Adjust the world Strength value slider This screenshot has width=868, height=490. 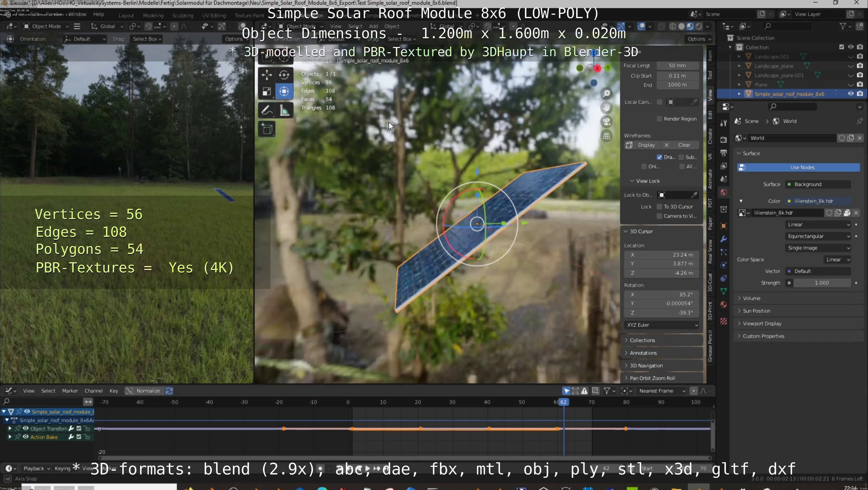[x=821, y=283]
